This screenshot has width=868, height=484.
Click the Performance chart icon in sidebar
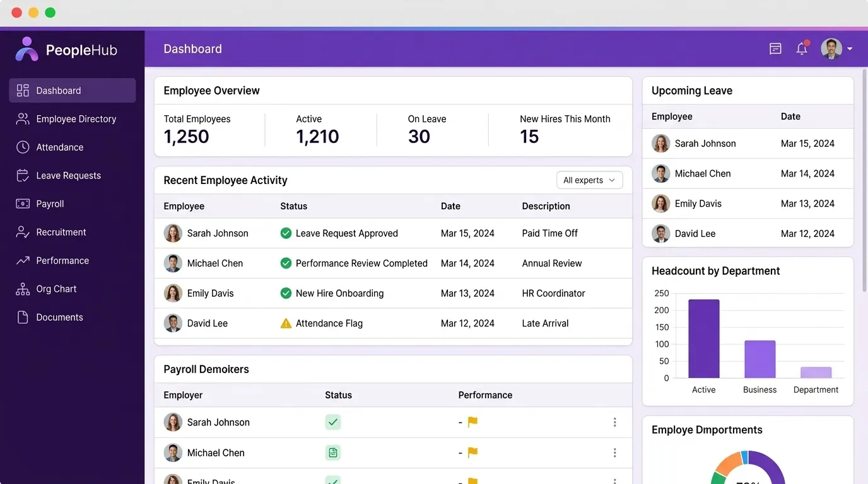pos(23,260)
